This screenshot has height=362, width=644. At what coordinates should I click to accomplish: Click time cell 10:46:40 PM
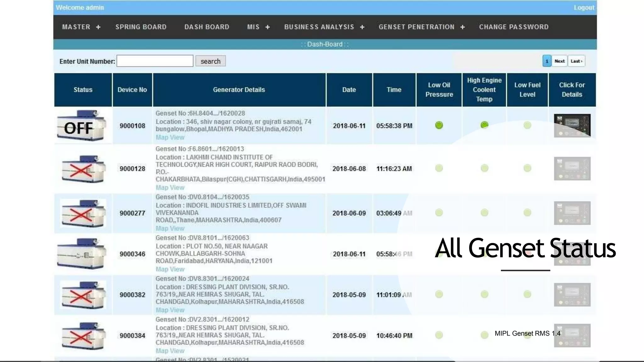pyautogui.click(x=394, y=336)
